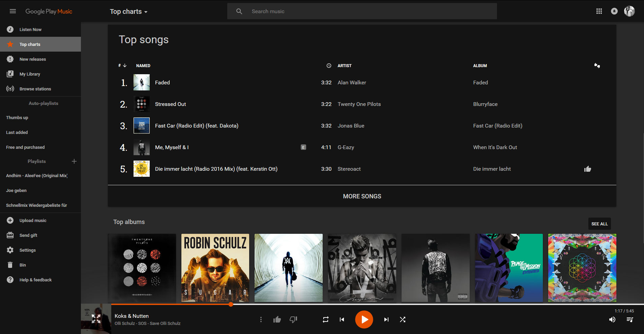The width and height of the screenshot is (644, 334).
Task: Click the ALBUM column header
Action: 480,66
